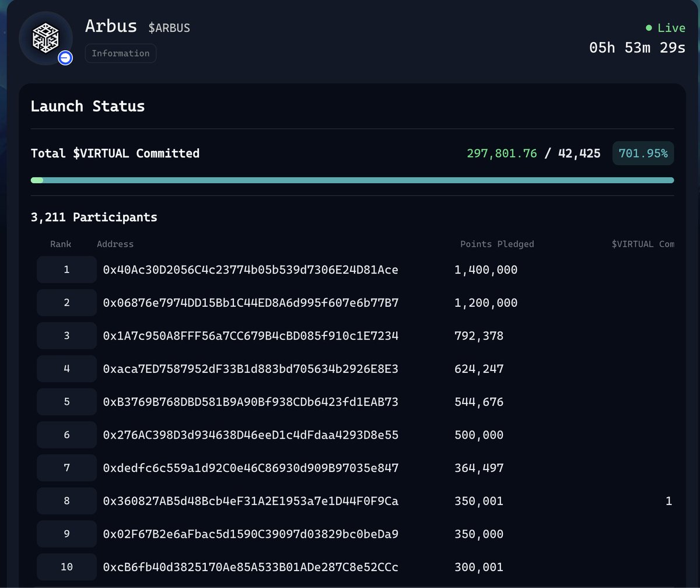
Task: Open address 0x276AC398D3d934638D46eeD1c4dFdaa4293D8e55
Action: pyautogui.click(x=251, y=435)
